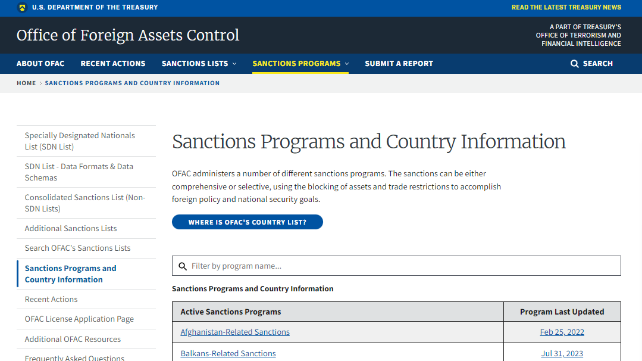Open the Recent Actions menu item in the top nav
The image size is (642, 361).
(x=113, y=64)
